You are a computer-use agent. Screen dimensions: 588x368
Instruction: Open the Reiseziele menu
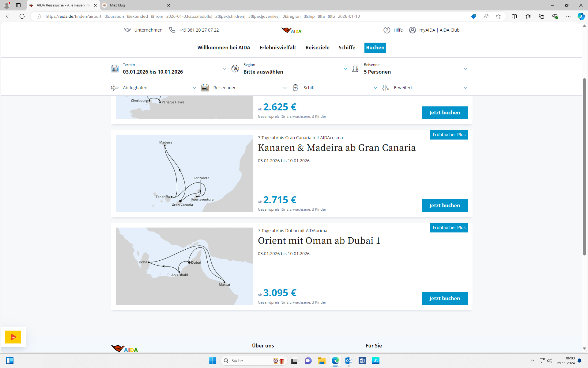point(317,48)
